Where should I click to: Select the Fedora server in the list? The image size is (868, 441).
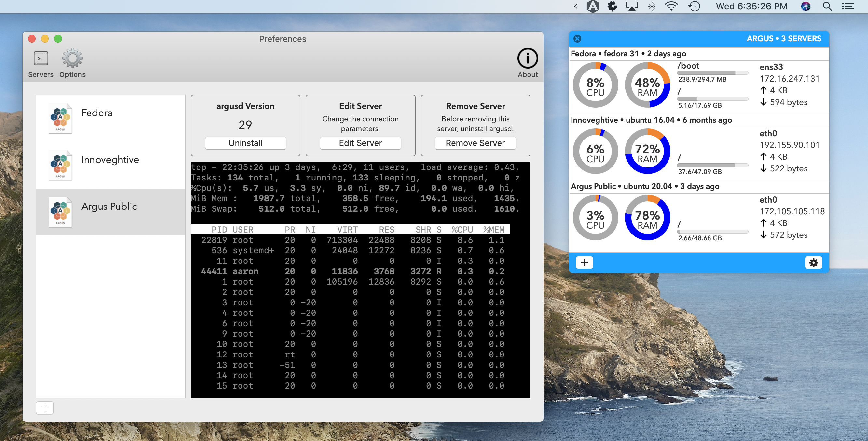[x=111, y=118]
